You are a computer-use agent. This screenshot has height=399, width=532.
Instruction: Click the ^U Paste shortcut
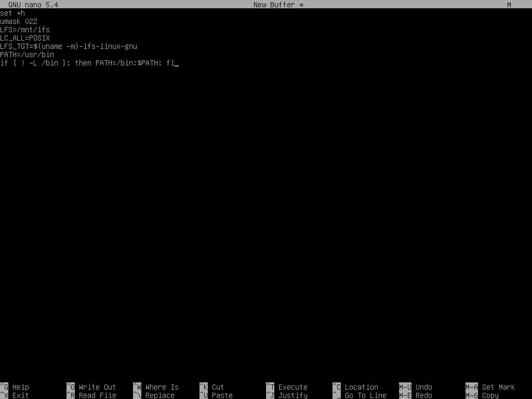click(x=216, y=395)
